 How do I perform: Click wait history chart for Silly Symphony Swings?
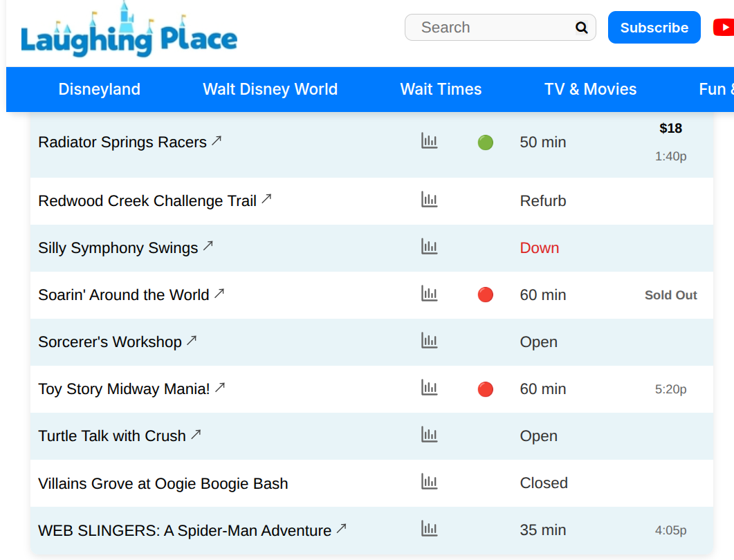click(430, 247)
